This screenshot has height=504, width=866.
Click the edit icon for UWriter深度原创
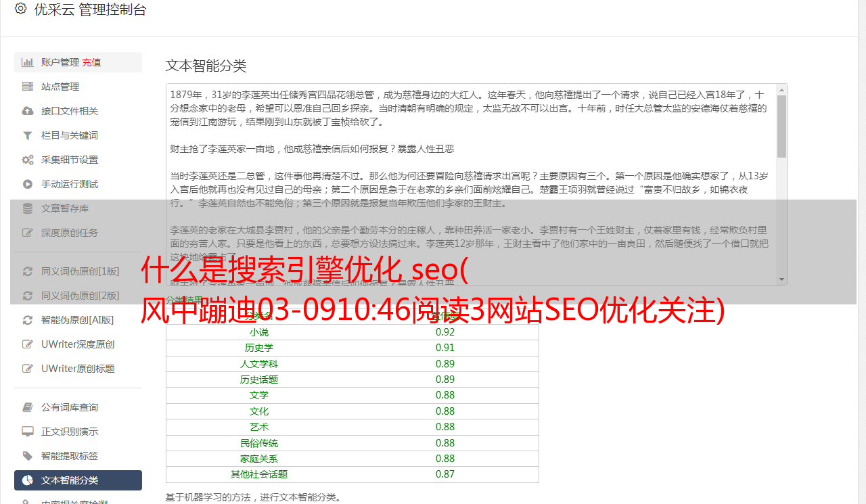pyautogui.click(x=28, y=344)
